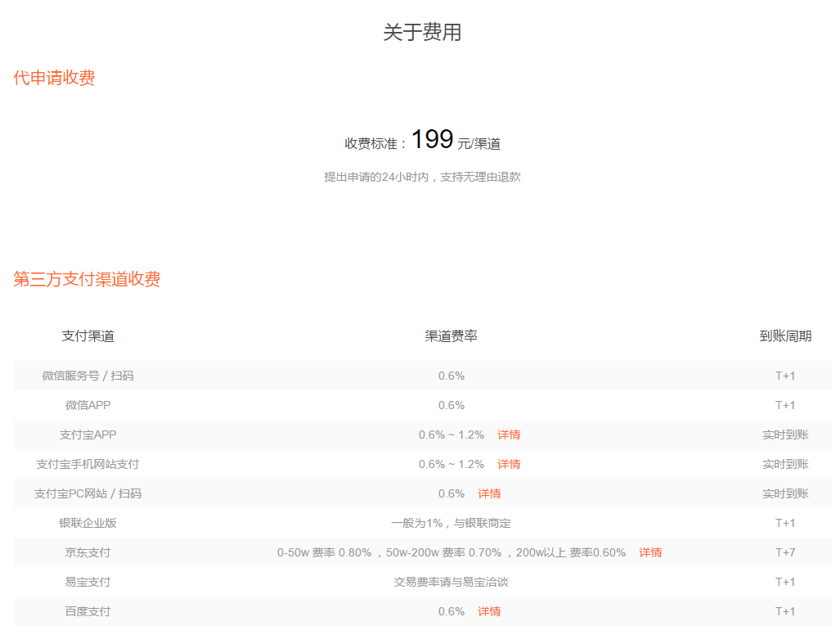Select the 代申请收费 section heading
The width and height of the screenshot is (840, 635).
click(54, 79)
